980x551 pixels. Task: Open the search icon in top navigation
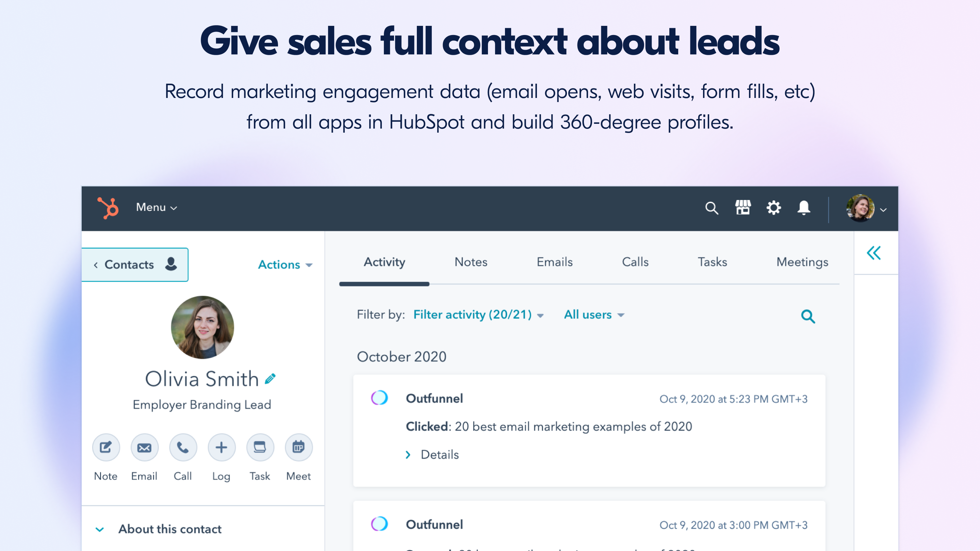[x=712, y=208]
